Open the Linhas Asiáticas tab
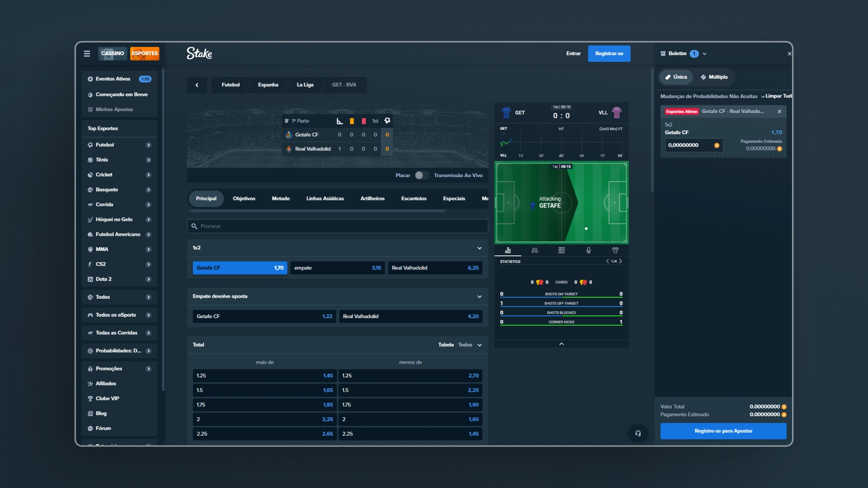The image size is (868, 488). [325, 199]
